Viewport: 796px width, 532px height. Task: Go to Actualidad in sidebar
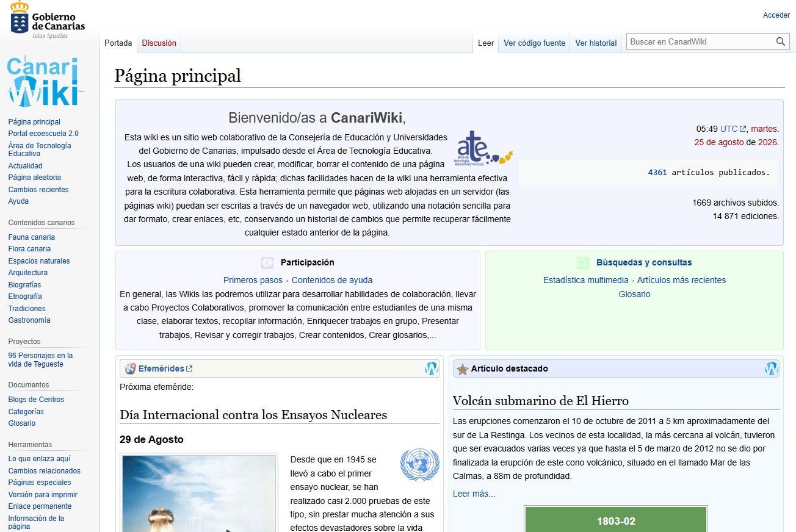pos(25,166)
